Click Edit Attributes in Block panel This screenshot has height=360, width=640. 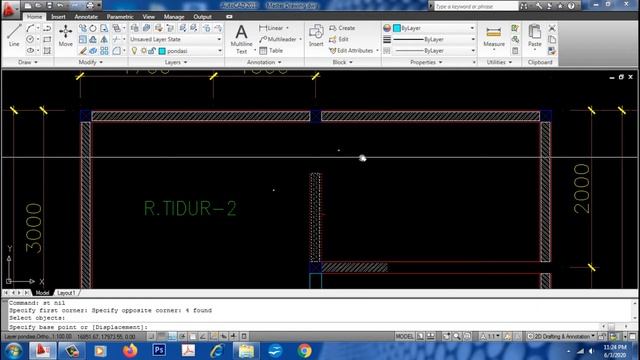point(351,51)
